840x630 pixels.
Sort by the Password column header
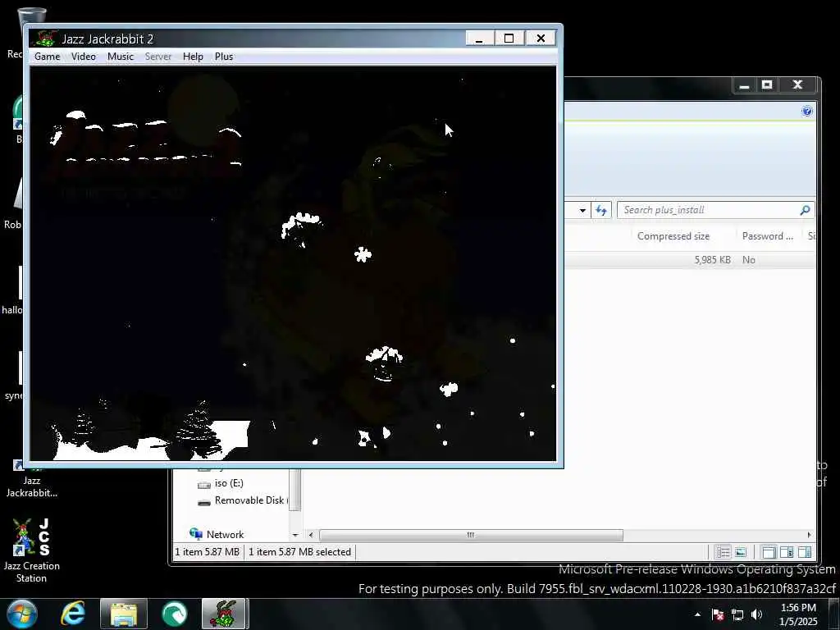pos(767,235)
